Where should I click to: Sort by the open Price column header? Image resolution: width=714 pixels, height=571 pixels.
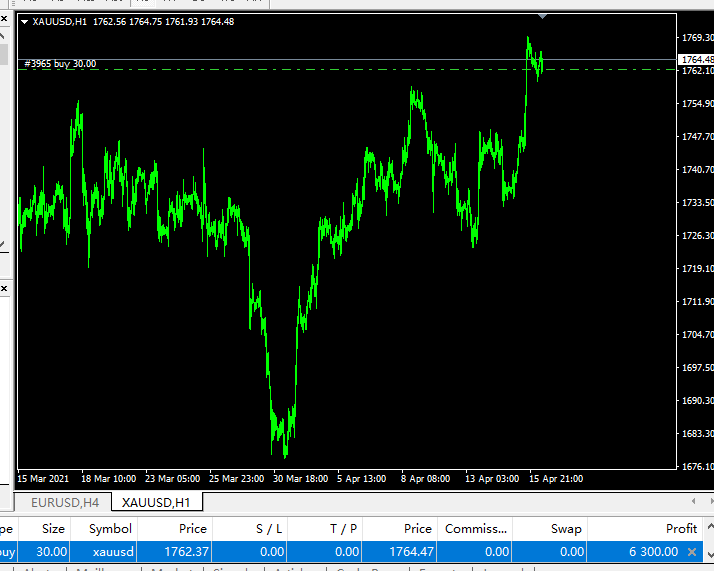175,529
